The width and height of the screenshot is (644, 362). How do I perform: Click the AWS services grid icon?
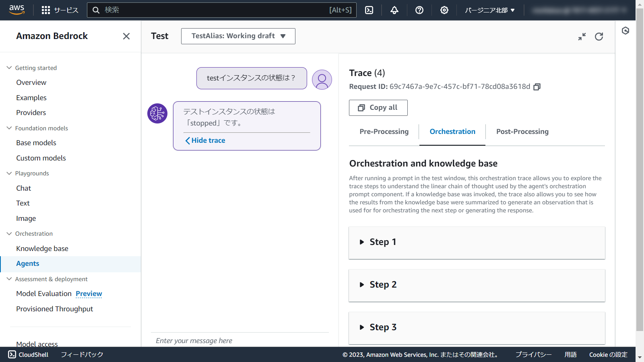tap(46, 10)
